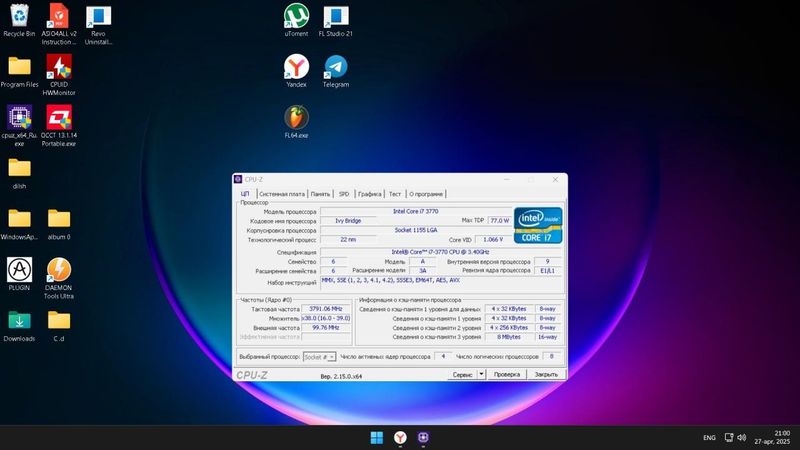Open the Windows Start button

click(377, 438)
